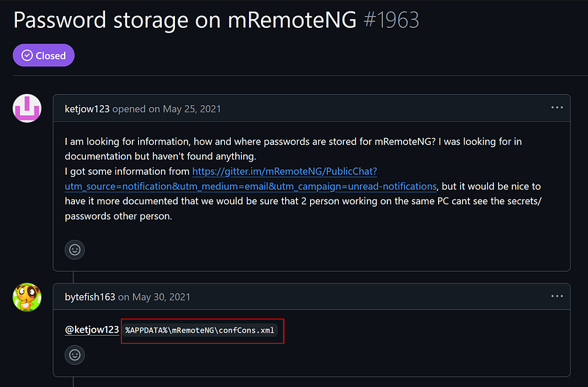
Task: Add emoji reaction to bytefish163's reply
Action: (x=75, y=355)
